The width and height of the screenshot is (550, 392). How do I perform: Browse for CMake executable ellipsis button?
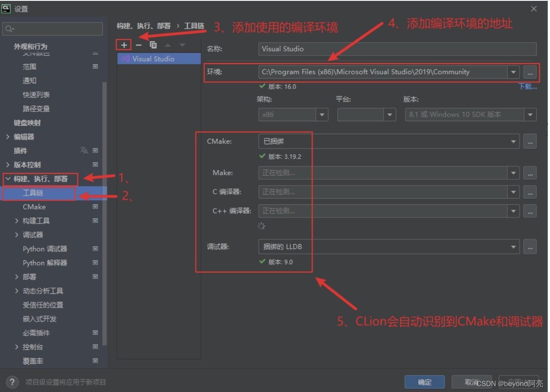(530, 142)
